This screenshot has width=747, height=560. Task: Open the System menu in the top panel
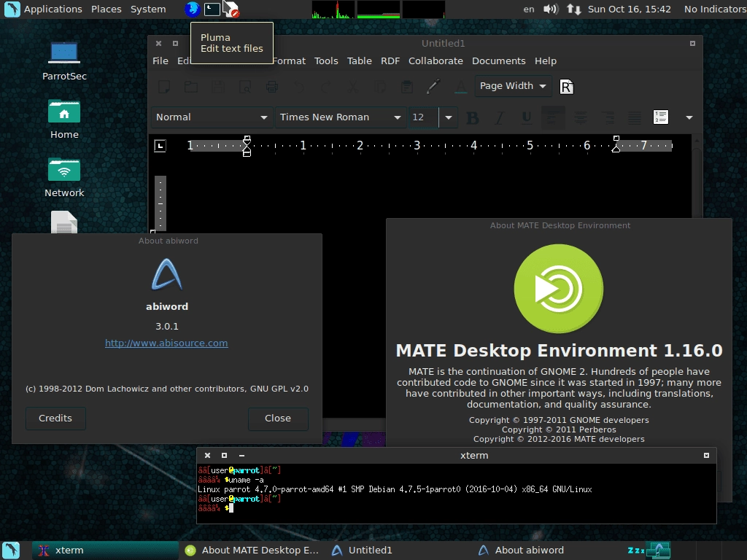tap(148, 9)
